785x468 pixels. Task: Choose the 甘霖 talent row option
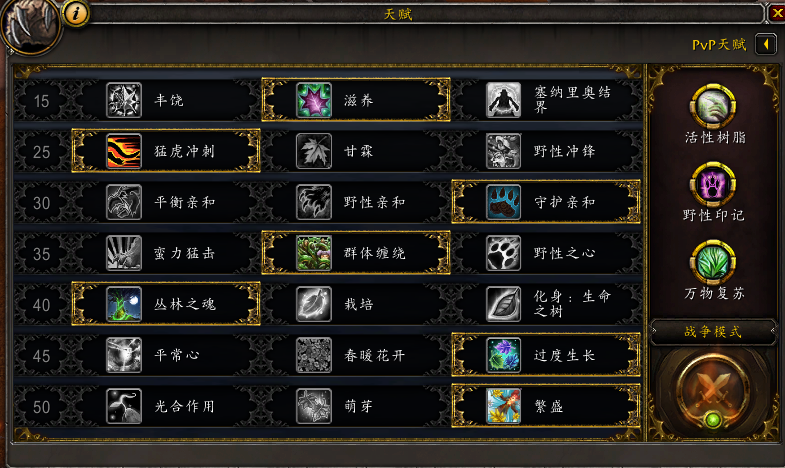pos(356,151)
